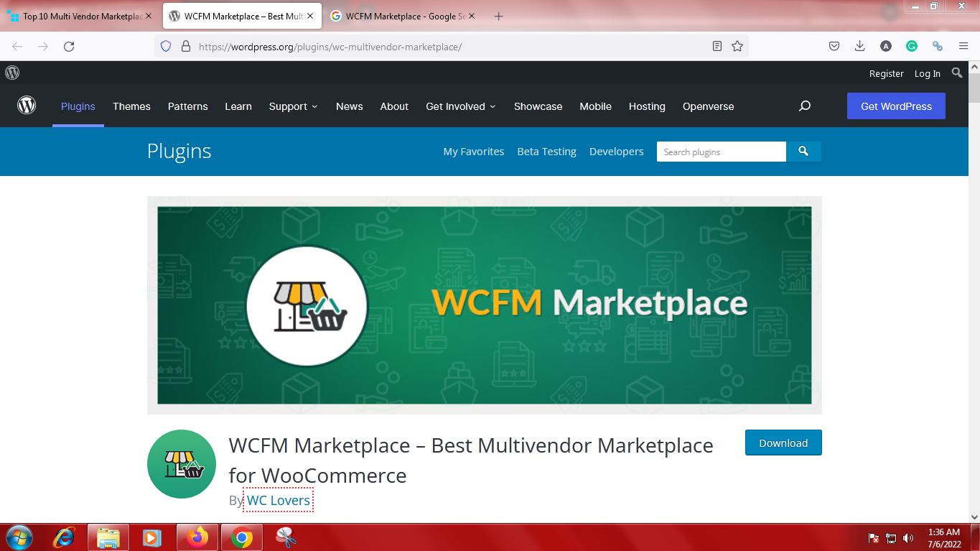
Task: Click the taskbar clock showing 1:36 AM
Action: pyautogui.click(x=944, y=538)
